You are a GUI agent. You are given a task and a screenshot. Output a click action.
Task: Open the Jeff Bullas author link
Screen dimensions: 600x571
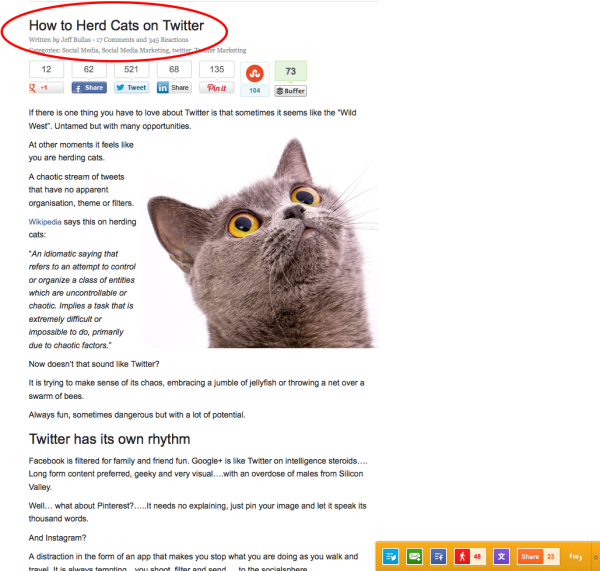click(x=76, y=39)
